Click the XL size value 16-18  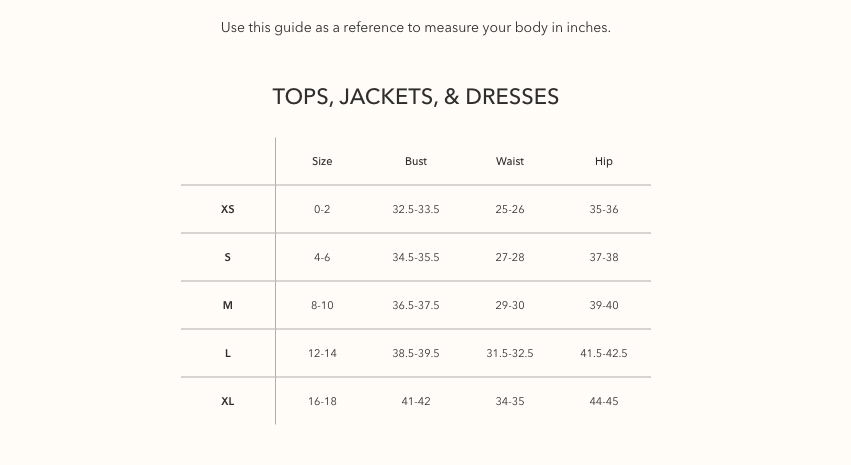tap(322, 402)
